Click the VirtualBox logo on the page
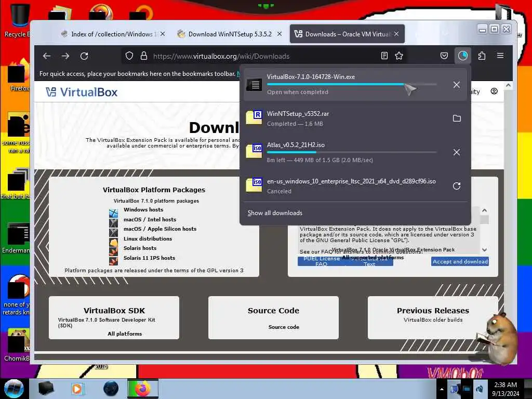The height and width of the screenshot is (399, 532). pos(82,92)
